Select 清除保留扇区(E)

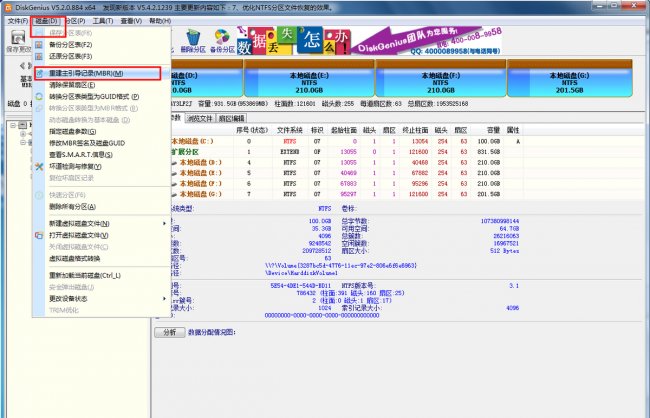point(72,85)
